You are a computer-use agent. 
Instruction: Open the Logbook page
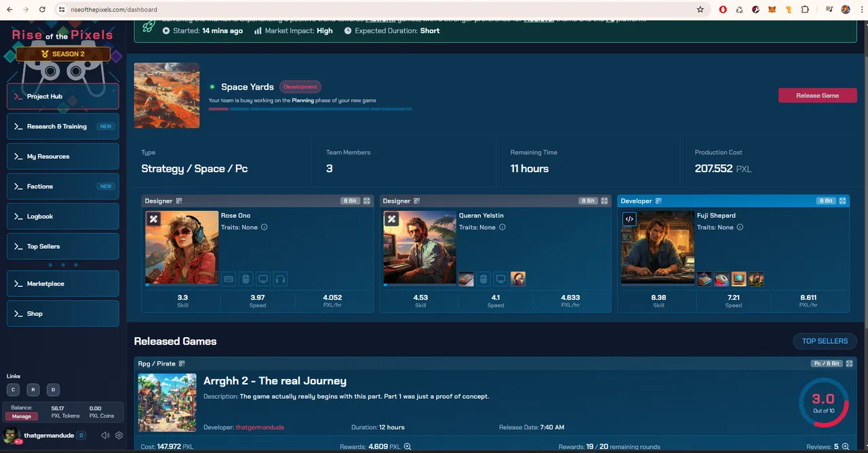click(63, 216)
